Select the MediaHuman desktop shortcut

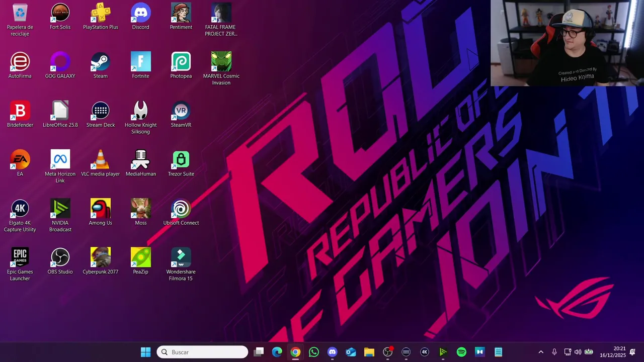(x=141, y=163)
